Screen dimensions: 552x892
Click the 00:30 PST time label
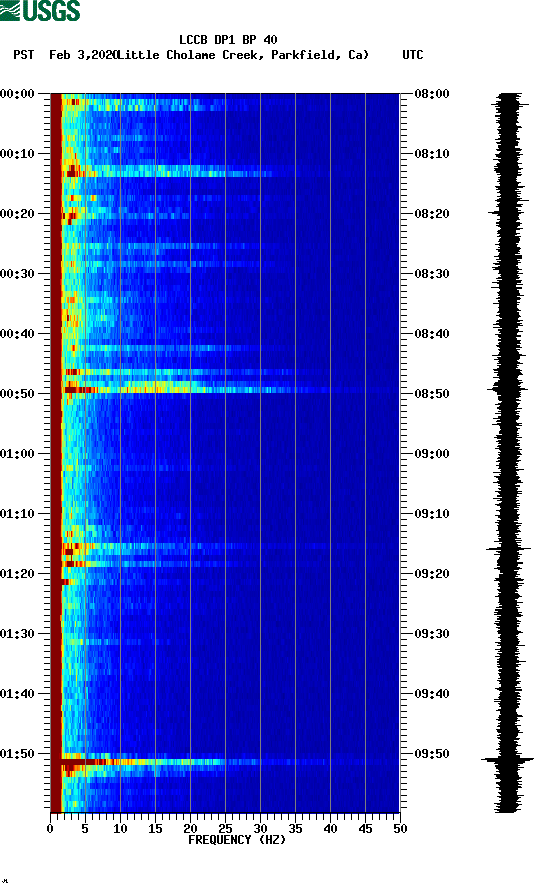(18, 274)
